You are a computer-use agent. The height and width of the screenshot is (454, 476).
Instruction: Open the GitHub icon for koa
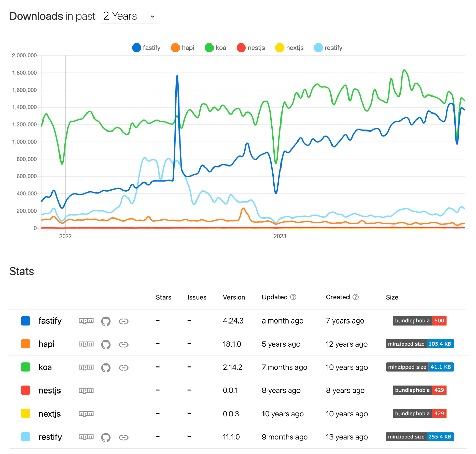coord(106,368)
